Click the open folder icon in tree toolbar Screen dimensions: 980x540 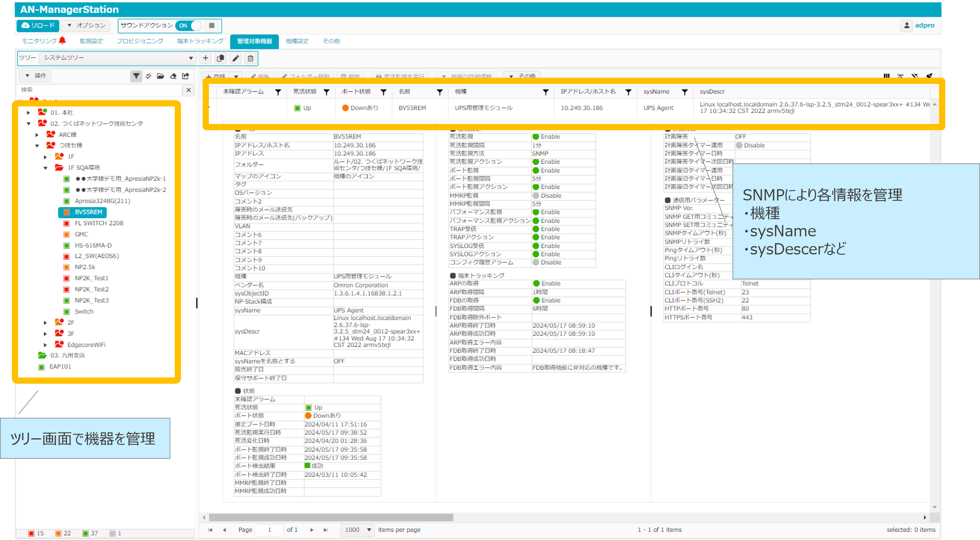pos(161,76)
